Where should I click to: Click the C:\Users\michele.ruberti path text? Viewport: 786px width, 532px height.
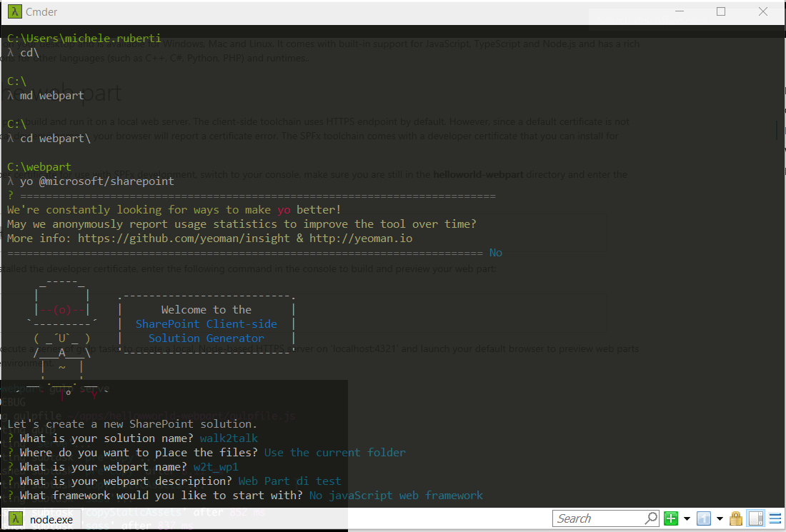[84, 39]
